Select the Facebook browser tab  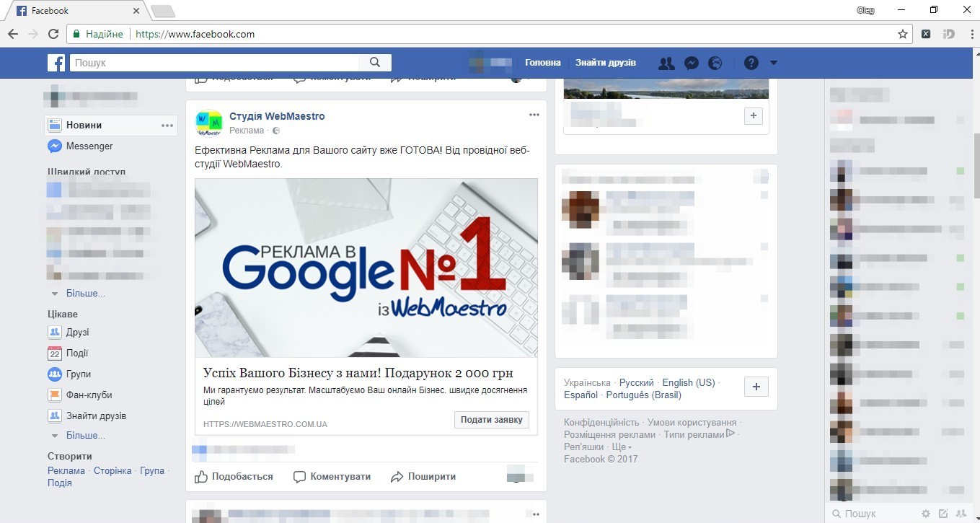pyautogui.click(x=76, y=11)
